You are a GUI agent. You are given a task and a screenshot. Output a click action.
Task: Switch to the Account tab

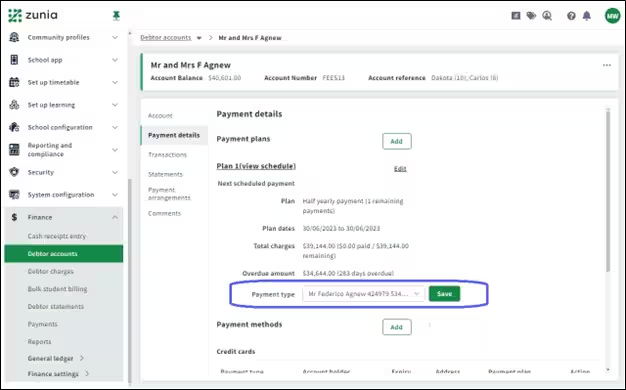(160, 116)
